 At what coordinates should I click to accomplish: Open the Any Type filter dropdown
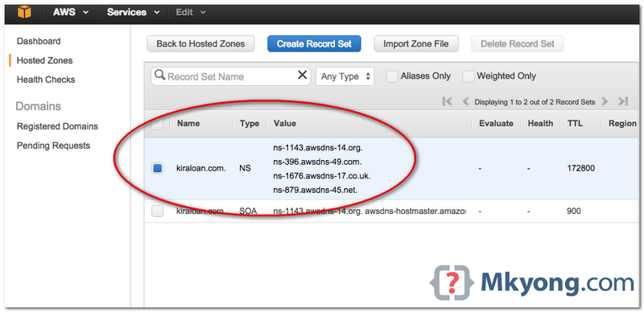345,76
